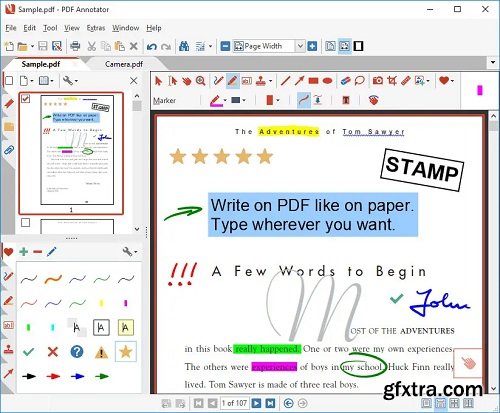
Task: Select the gold star stamp favorite
Action: (126, 352)
